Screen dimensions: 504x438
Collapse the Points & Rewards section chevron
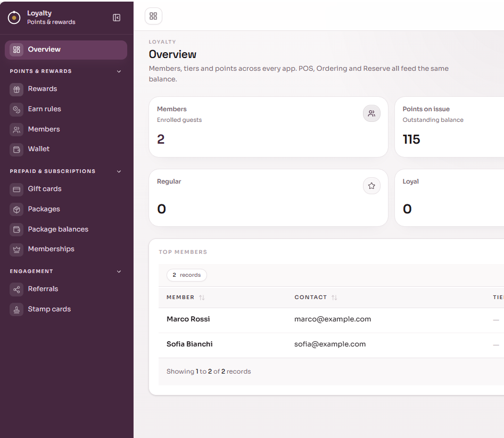119,71
